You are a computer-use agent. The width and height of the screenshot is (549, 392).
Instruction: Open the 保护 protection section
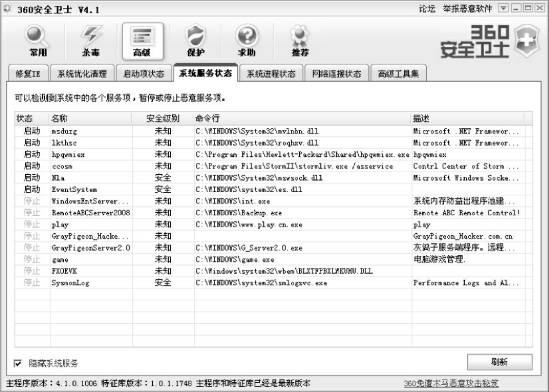tap(195, 41)
